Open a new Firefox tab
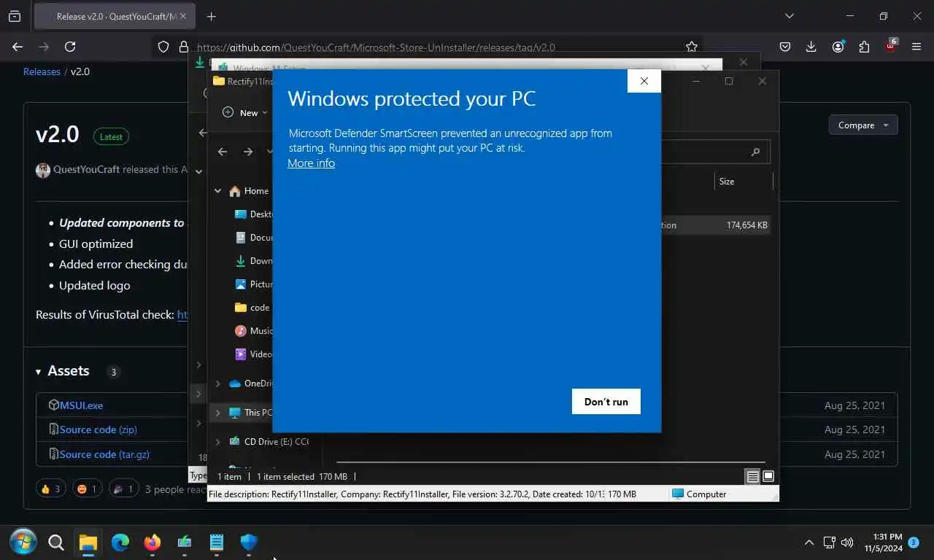Image resolution: width=934 pixels, height=560 pixels. tap(211, 16)
